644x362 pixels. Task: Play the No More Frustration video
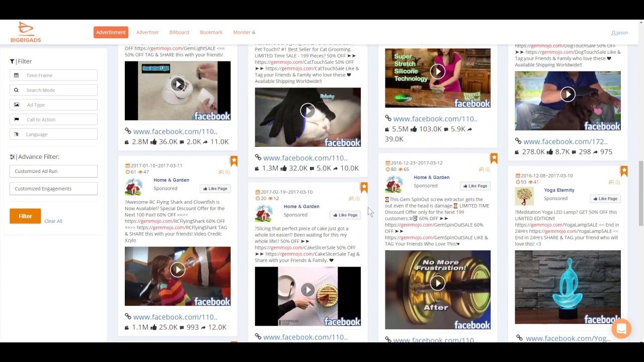tap(438, 283)
